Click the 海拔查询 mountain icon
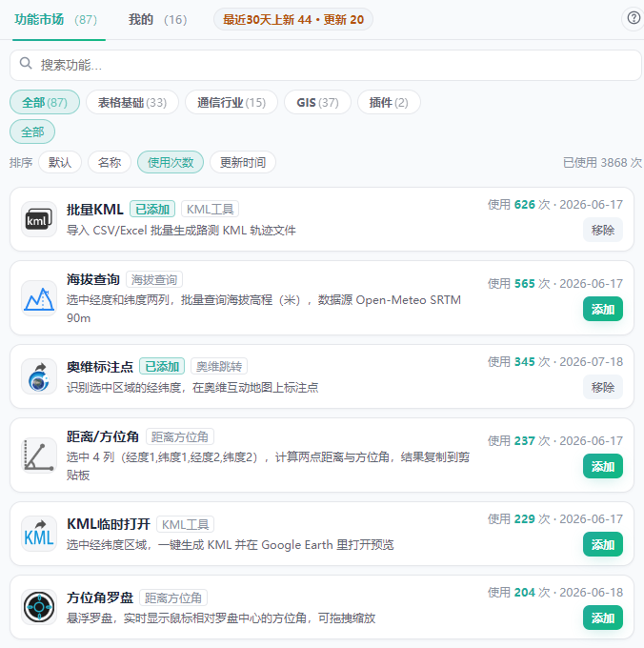 (x=39, y=298)
